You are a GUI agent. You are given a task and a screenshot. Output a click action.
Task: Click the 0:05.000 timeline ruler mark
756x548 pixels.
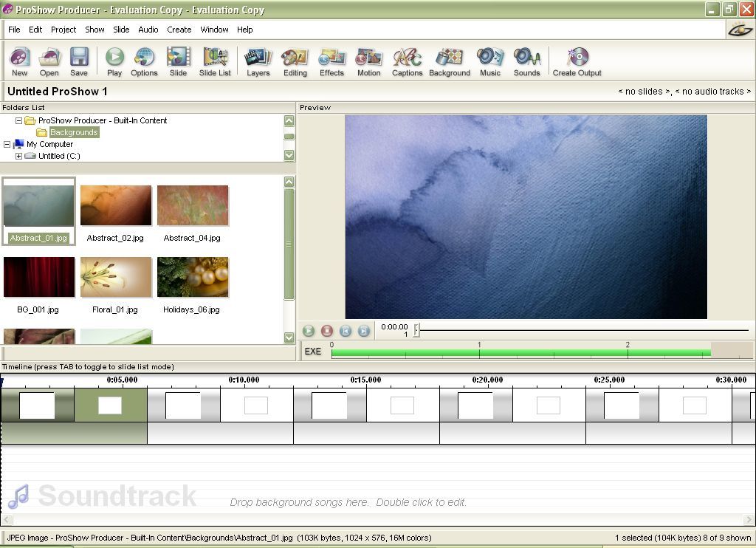click(122, 380)
